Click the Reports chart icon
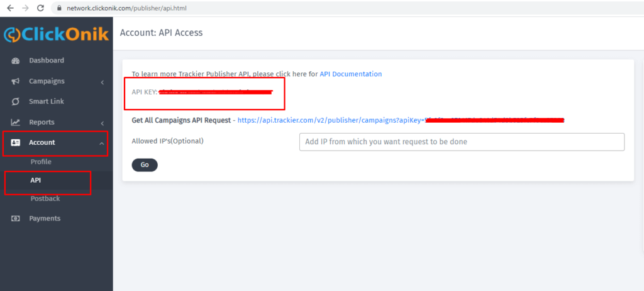This screenshot has width=644, height=291. tap(16, 122)
